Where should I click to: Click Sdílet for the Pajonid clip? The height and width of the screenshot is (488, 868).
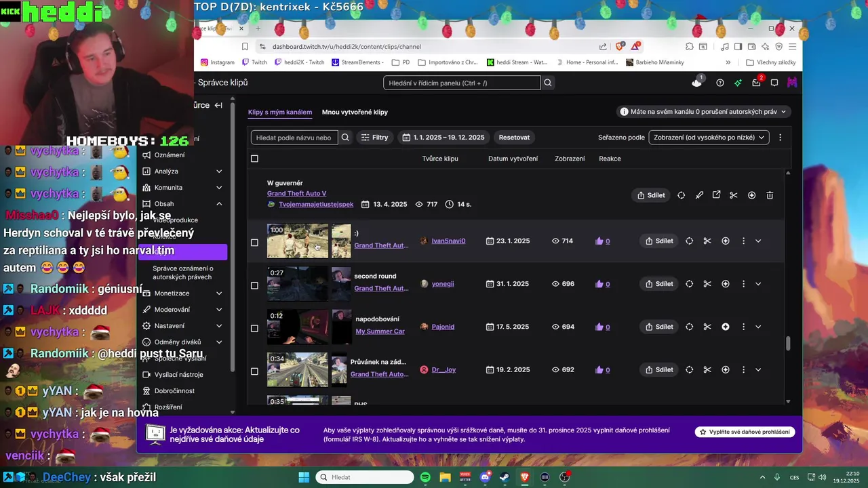pyautogui.click(x=659, y=327)
